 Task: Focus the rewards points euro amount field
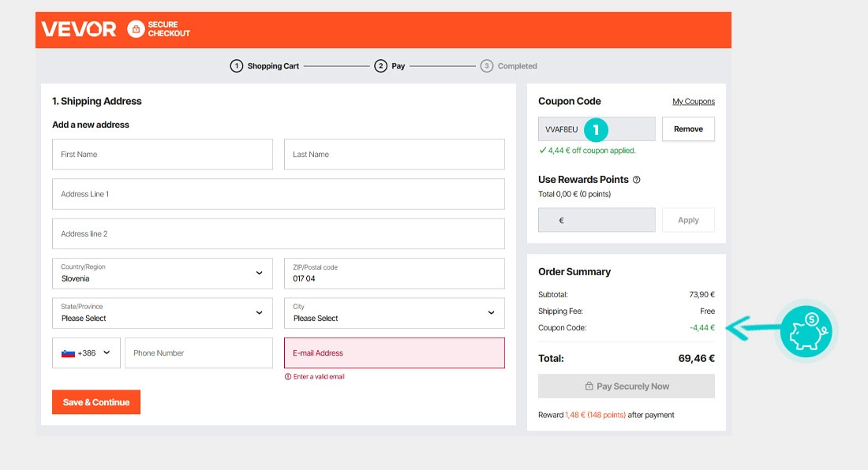tap(597, 220)
